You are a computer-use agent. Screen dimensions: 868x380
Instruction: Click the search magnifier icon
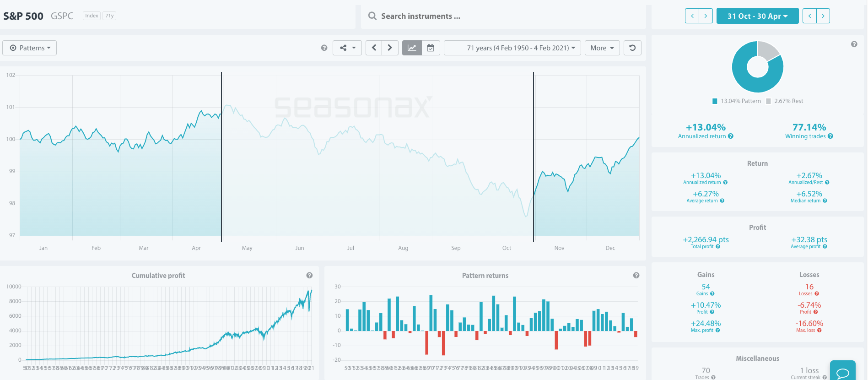point(372,16)
